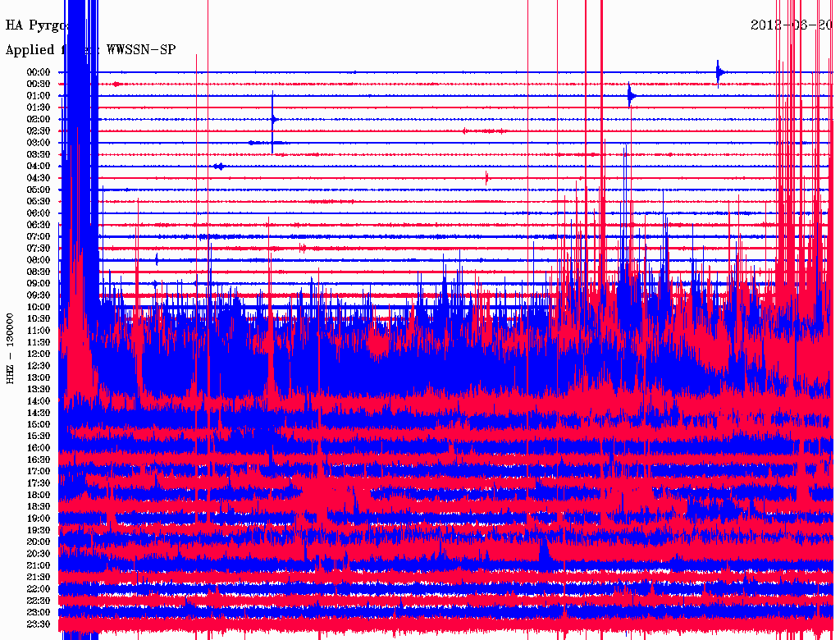Click the 06:00 time label

tap(39, 213)
